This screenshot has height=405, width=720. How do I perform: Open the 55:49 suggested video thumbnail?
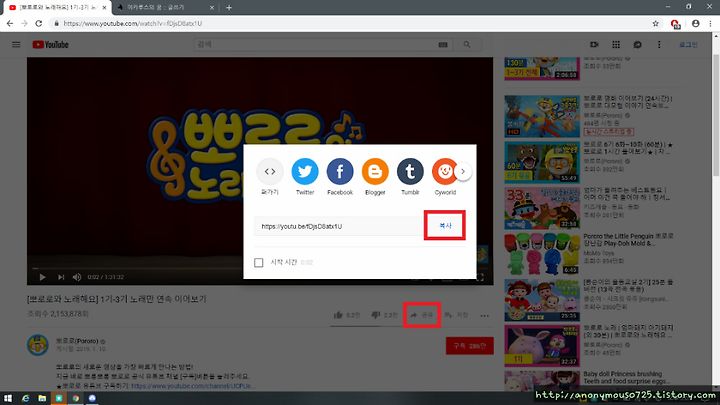542,162
